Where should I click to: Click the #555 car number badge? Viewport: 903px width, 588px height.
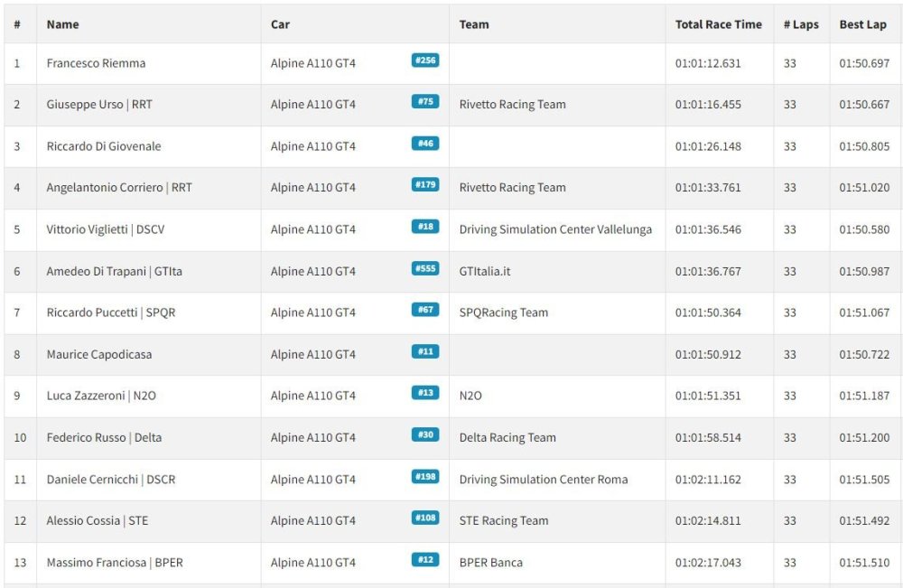coord(425,268)
